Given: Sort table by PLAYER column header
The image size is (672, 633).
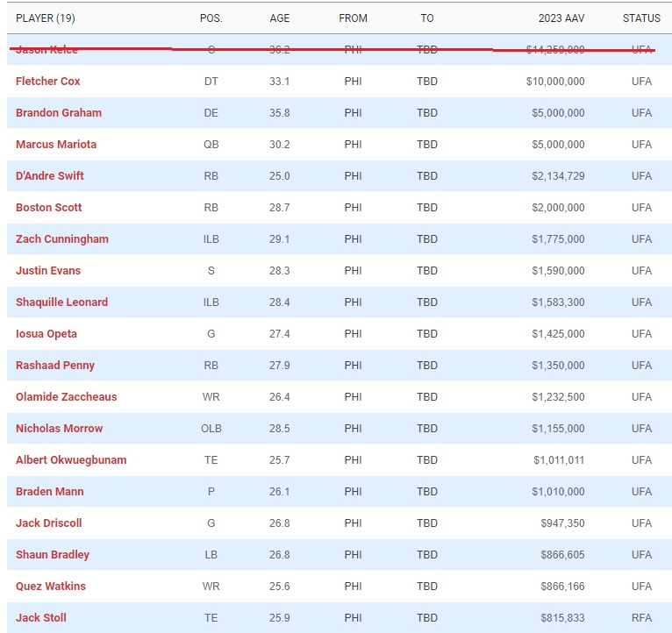Looking at the screenshot, I should coord(46,18).
